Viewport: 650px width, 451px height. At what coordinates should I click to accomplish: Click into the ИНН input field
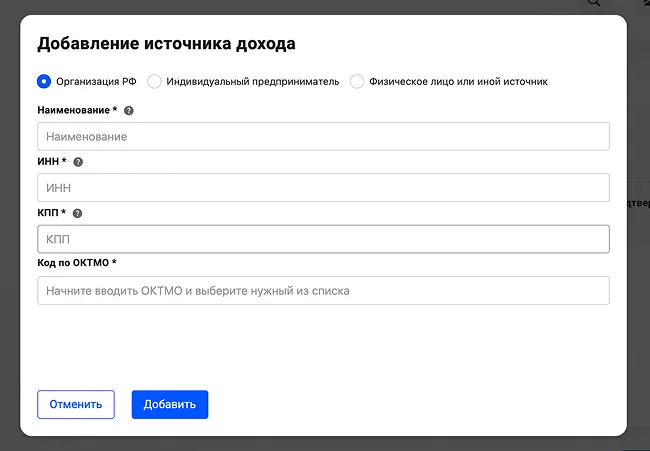point(323,188)
